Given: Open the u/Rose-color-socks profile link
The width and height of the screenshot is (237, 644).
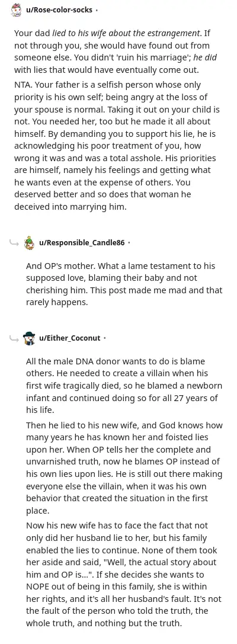Looking at the screenshot, I should coord(59,10).
